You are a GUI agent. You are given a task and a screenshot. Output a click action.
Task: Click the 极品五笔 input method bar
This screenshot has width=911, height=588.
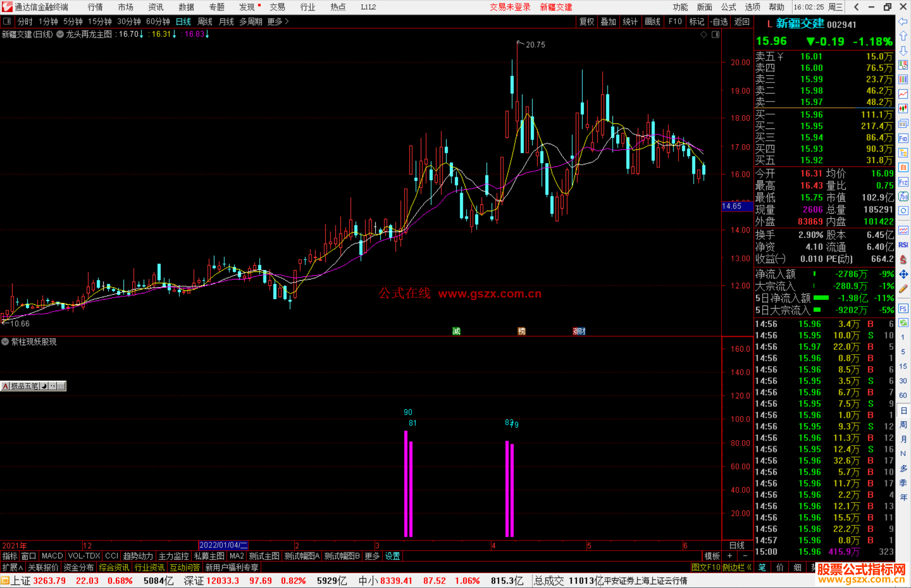(33, 386)
